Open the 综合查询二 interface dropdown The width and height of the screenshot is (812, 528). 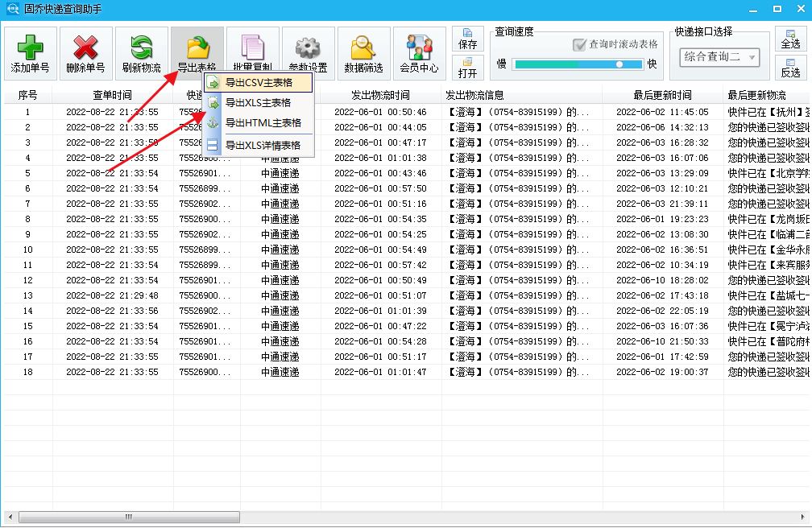(720, 57)
